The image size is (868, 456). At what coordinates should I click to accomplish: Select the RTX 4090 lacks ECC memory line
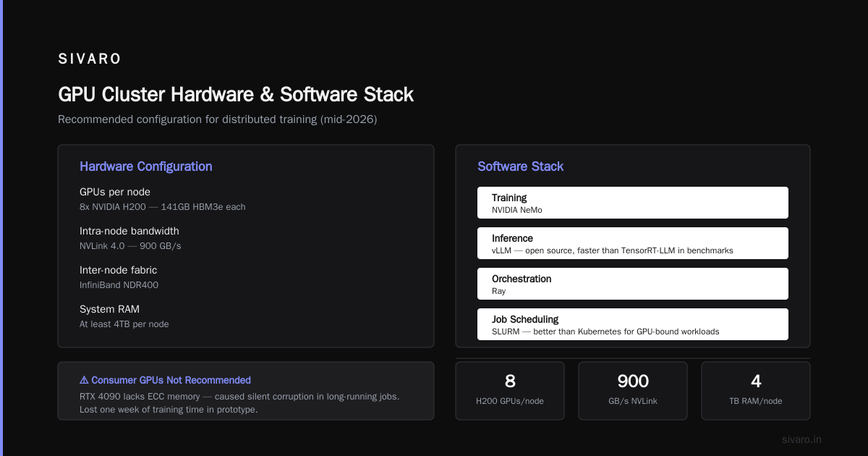(x=239, y=397)
